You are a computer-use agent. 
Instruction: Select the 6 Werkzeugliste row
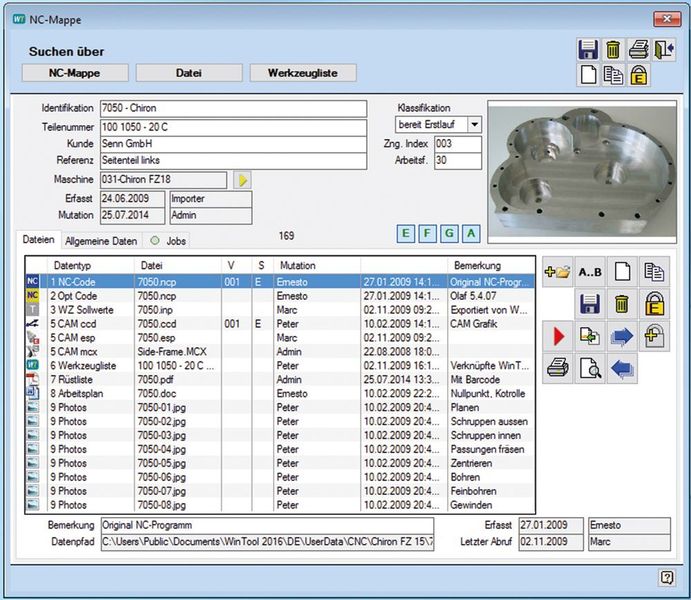tap(280, 366)
